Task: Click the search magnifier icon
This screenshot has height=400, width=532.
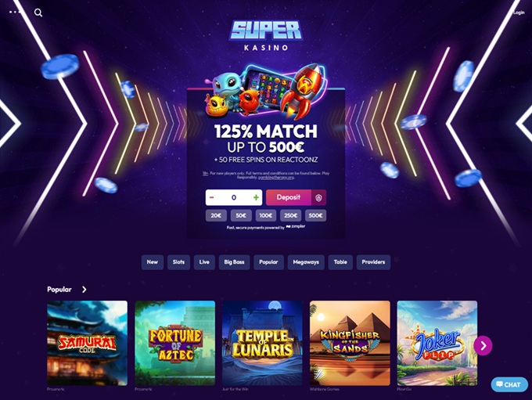Action: click(x=38, y=13)
